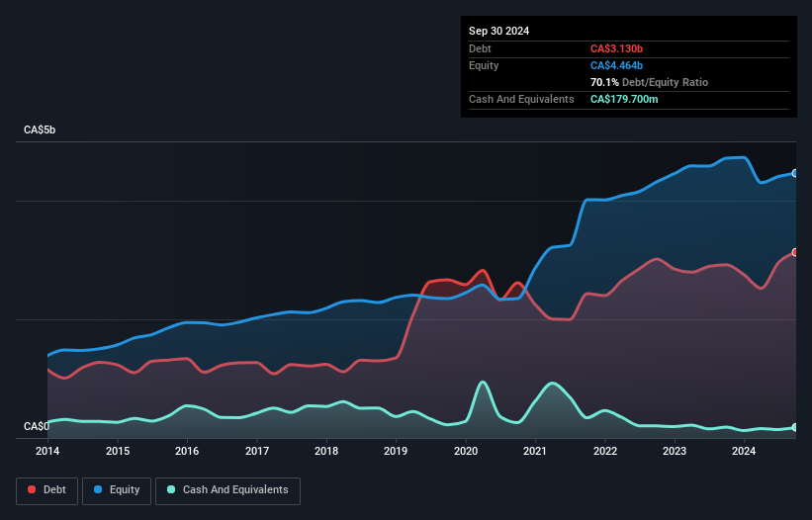Toggle the Debt series in legend
The height and width of the screenshot is (520, 812).
click(47, 490)
